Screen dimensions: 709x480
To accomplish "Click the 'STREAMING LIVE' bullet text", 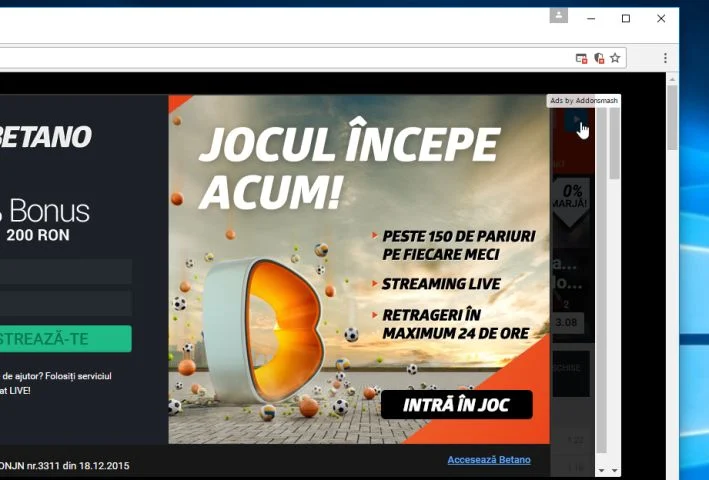I will point(441,284).
